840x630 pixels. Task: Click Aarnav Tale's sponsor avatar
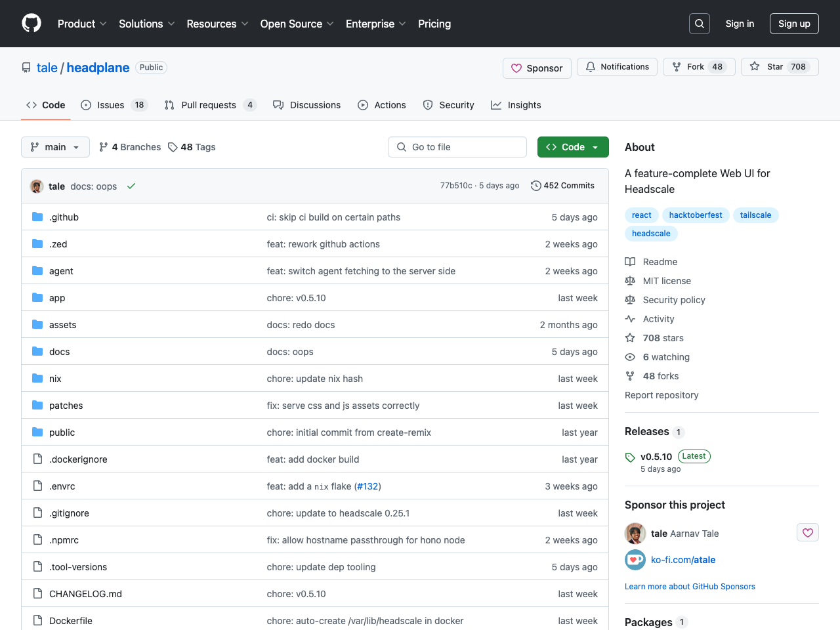pyautogui.click(x=635, y=534)
